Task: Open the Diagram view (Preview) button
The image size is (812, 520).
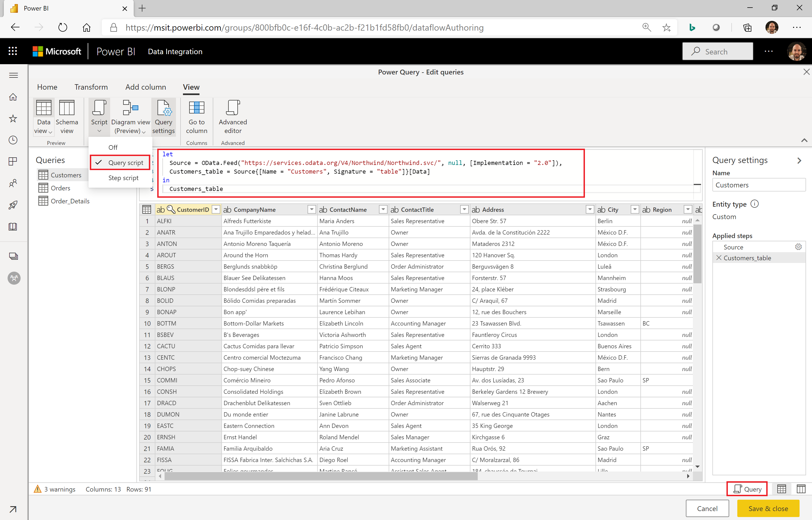Action: pos(130,117)
